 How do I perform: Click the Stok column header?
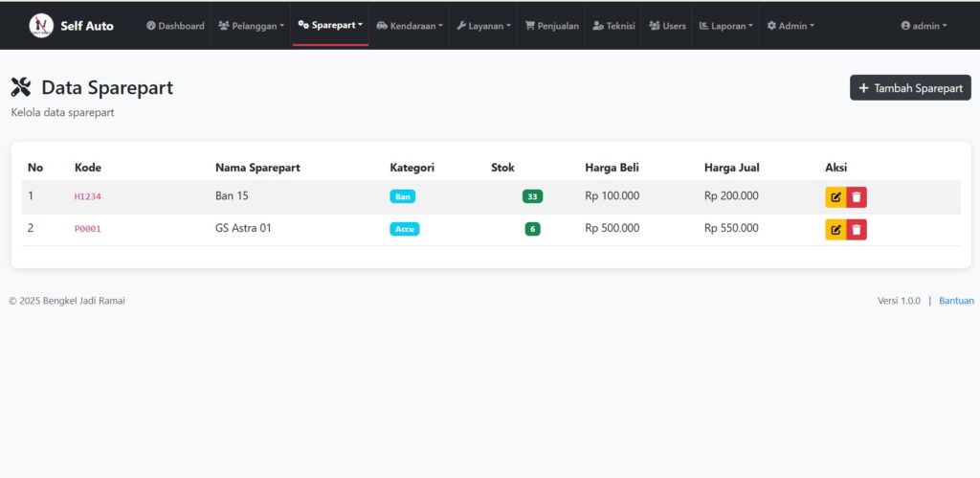click(502, 167)
